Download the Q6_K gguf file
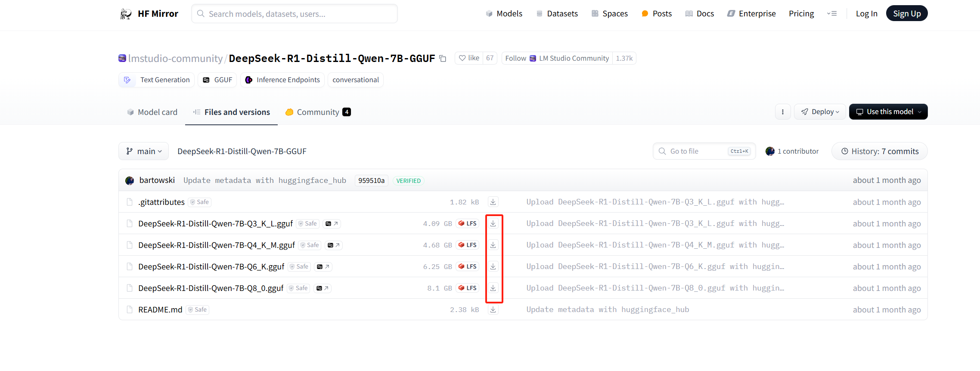The width and height of the screenshot is (980, 371). (x=493, y=266)
